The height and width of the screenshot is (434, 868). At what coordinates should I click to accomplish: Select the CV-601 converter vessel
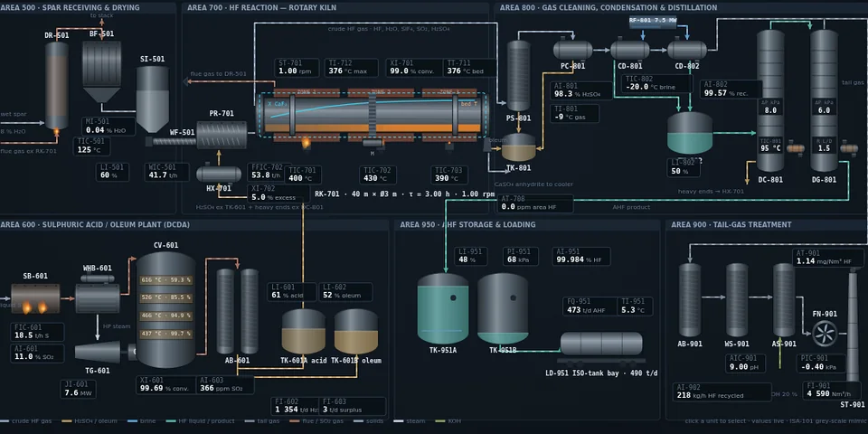[x=165, y=310]
